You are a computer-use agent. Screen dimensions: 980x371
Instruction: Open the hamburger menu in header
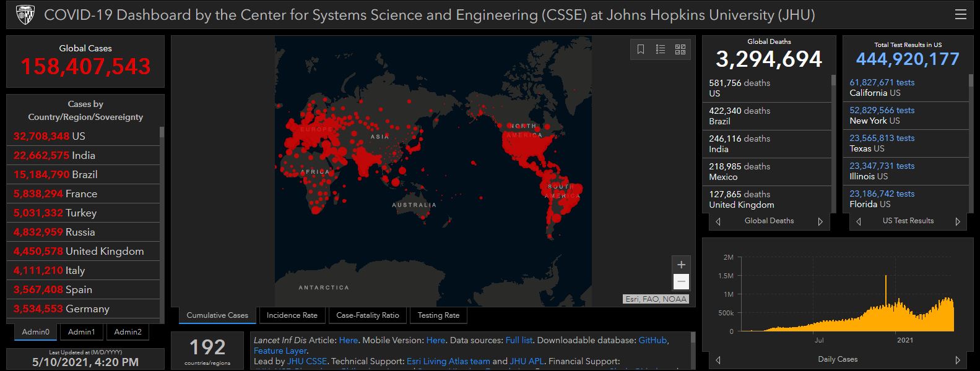coord(960,14)
